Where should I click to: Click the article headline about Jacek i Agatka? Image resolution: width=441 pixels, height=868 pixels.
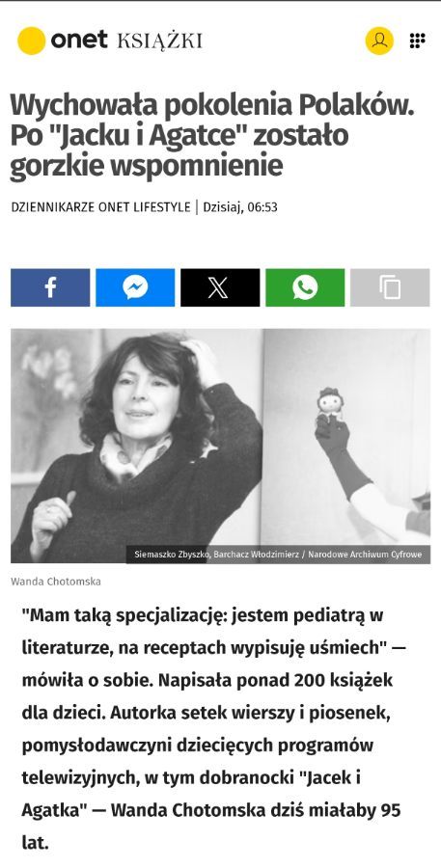pyautogui.click(x=212, y=135)
